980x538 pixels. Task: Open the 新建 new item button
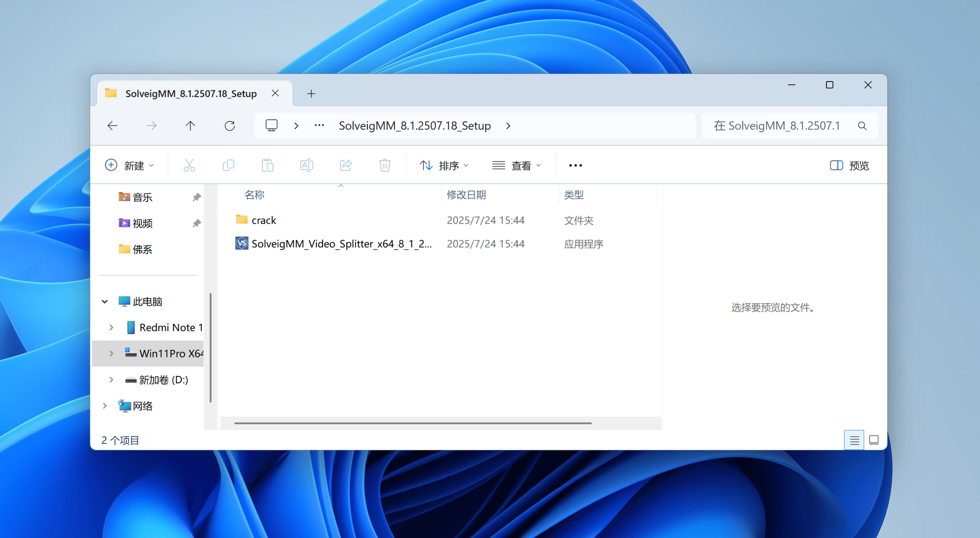tap(129, 165)
